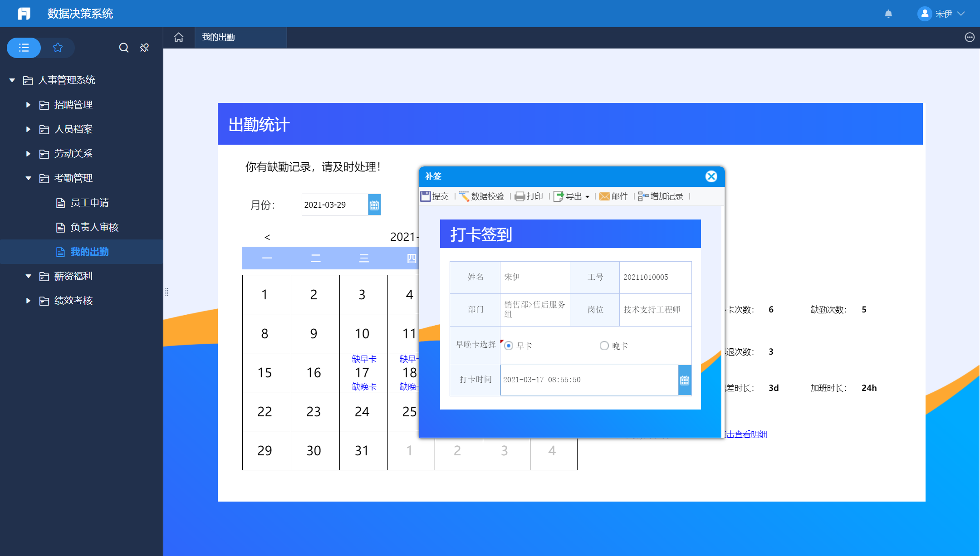Click 增加记录 toolbar button

661,196
